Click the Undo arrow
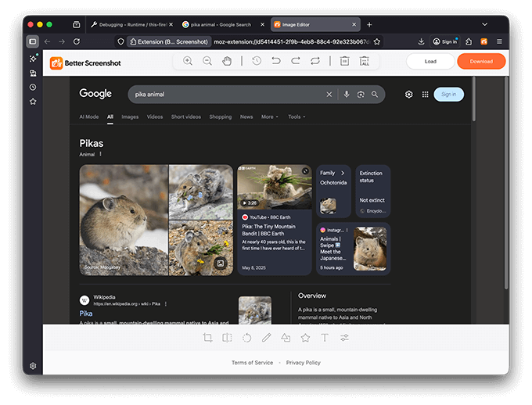 276,61
